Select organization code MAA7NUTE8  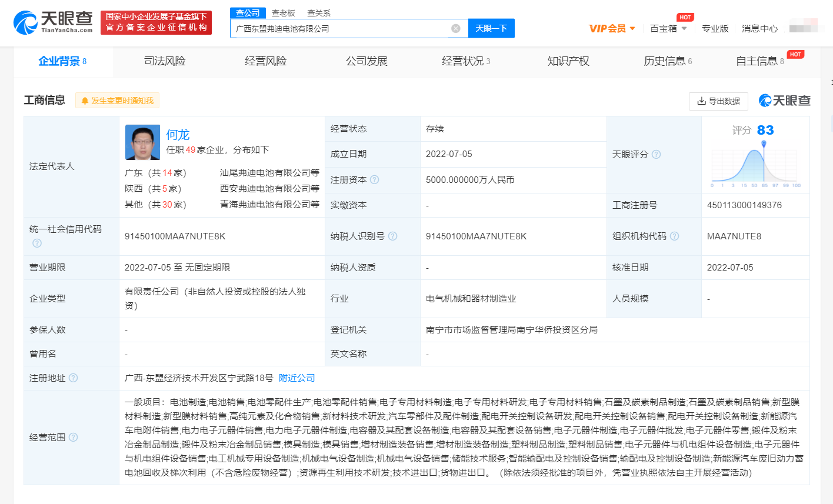[x=734, y=236]
